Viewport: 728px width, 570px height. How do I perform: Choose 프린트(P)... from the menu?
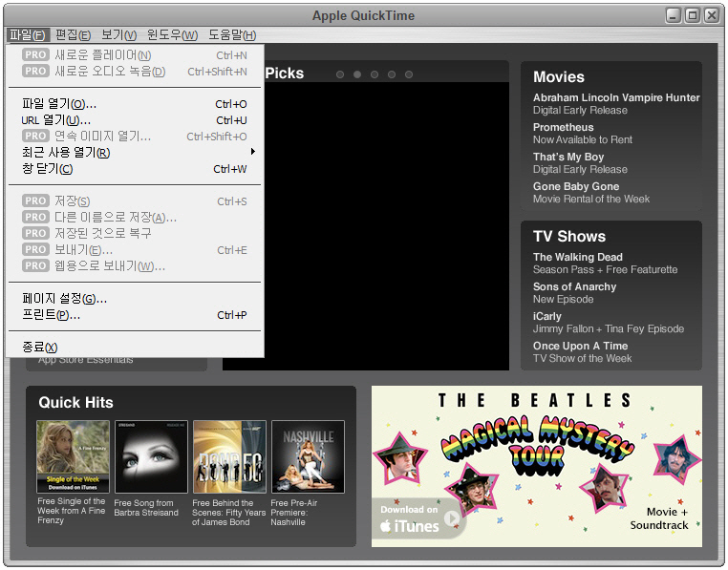[x=135, y=315]
